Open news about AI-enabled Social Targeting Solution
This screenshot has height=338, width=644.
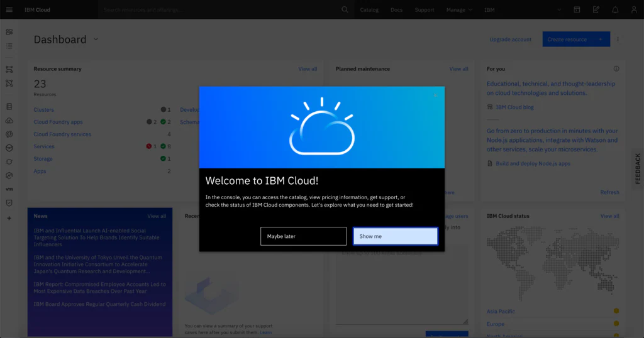96,237
